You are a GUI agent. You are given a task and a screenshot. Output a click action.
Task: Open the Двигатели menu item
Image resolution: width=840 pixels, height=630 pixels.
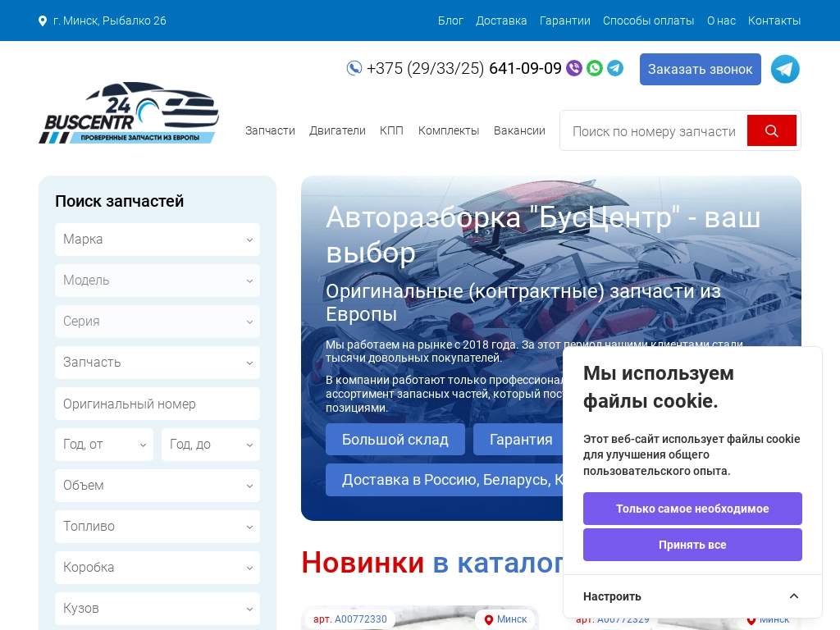click(x=337, y=130)
